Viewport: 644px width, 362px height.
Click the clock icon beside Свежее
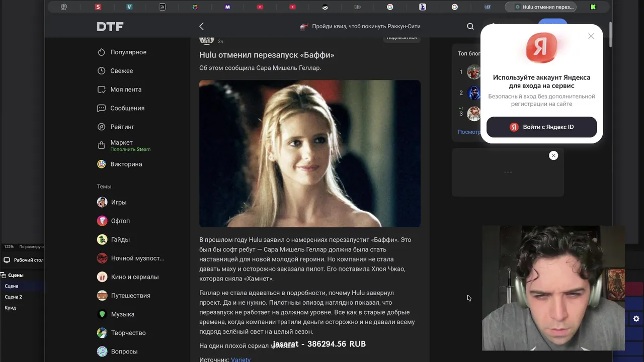tap(102, 71)
